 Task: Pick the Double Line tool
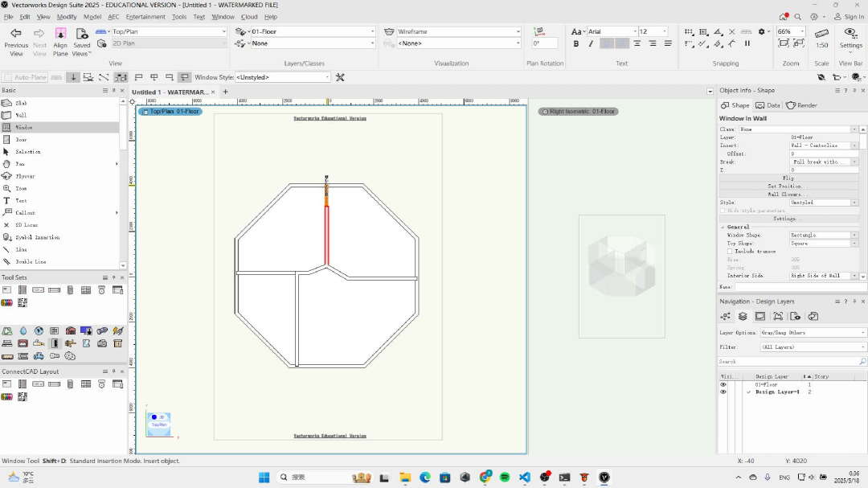30,261
